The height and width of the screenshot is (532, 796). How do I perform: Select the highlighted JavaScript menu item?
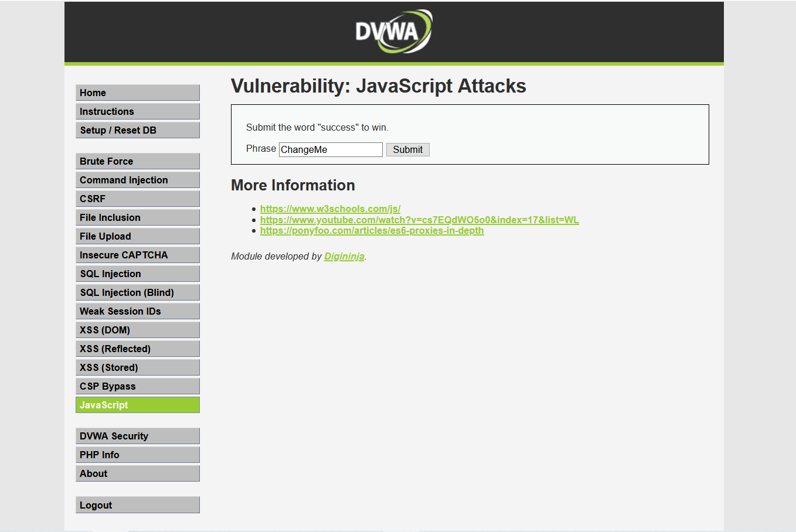coord(137,405)
